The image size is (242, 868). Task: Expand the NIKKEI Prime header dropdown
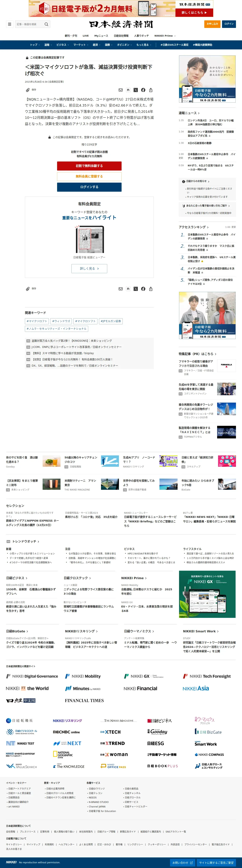(x=165, y=36)
